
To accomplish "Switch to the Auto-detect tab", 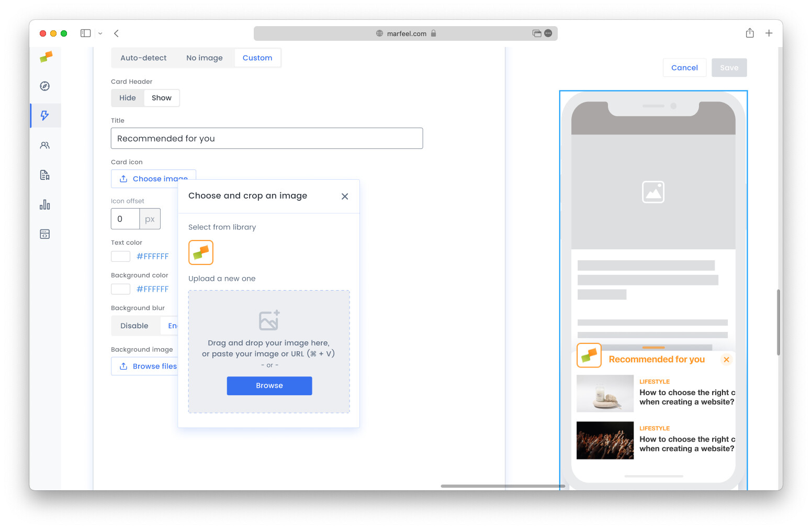I will pyautogui.click(x=143, y=58).
